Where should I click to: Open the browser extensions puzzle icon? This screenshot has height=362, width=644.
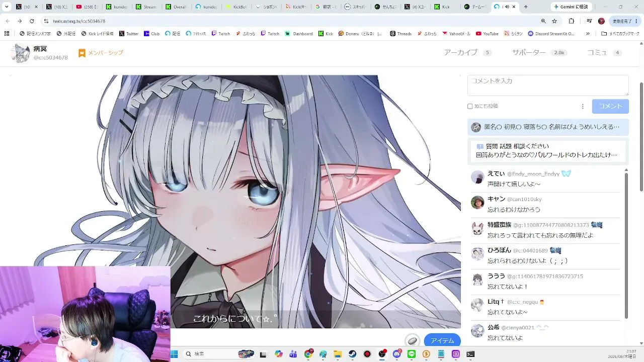point(572,21)
